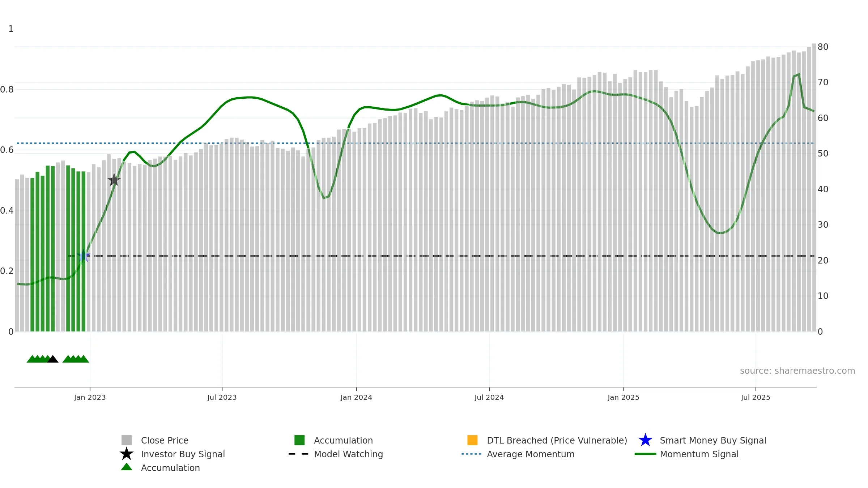Toggle DTL Breached (Price Vulnerable) legend label
Screen dimensions: 868x488
[x=557, y=440]
